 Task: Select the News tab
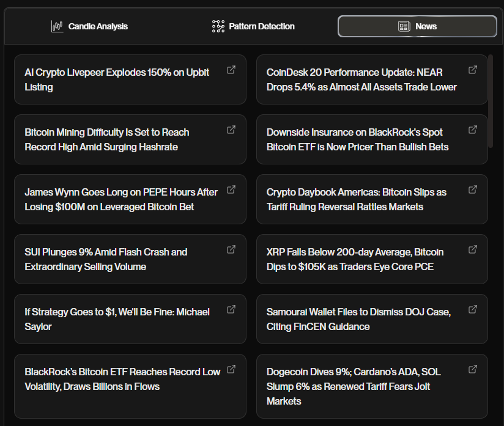pos(417,26)
